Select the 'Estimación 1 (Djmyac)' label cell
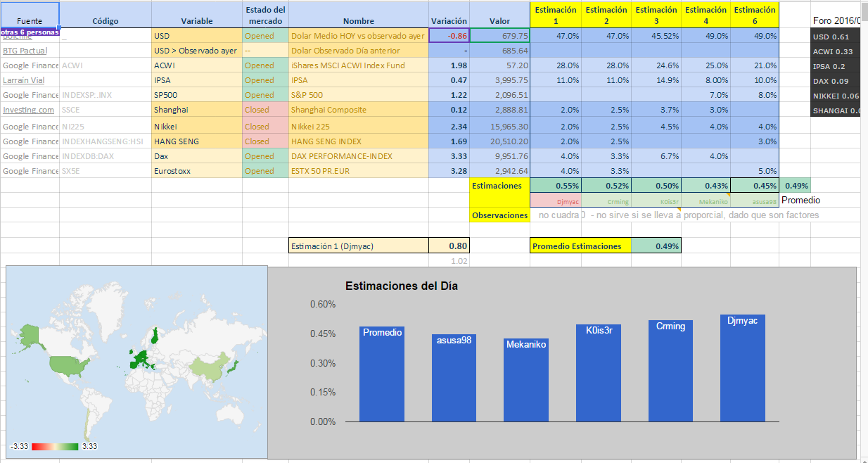This screenshot has height=463, width=868. coord(359,246)
